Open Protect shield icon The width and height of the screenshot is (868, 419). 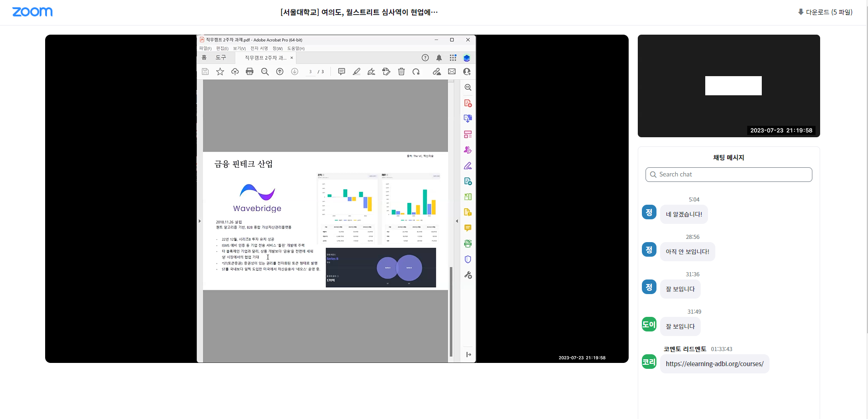468,259
